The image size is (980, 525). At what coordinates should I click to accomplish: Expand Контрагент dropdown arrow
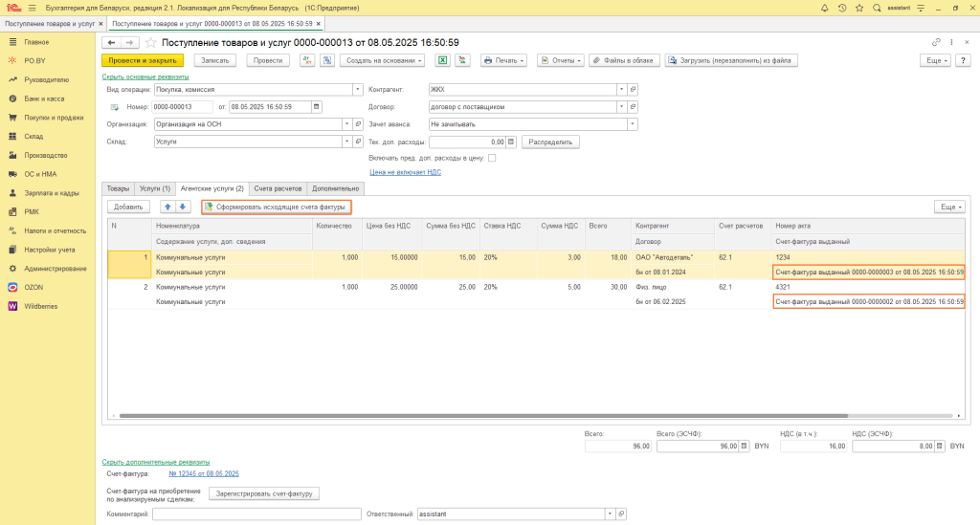621,89
